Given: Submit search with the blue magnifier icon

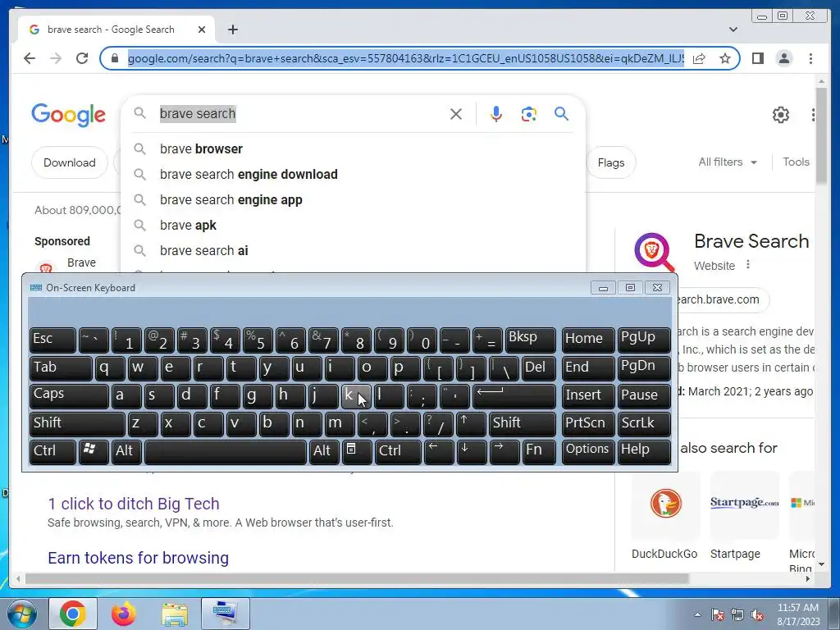Looking at the screenshot, I should click(561, 113).
